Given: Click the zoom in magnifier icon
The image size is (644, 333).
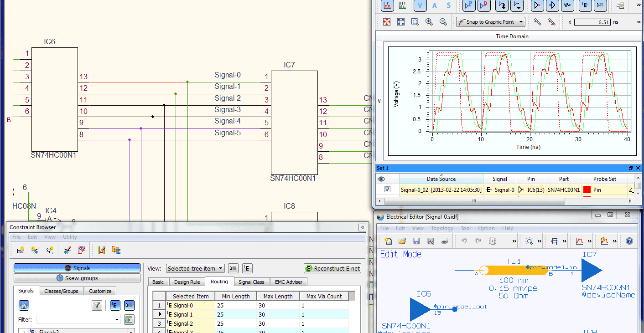Looking at the screenshot, I should tap(429, 22).
